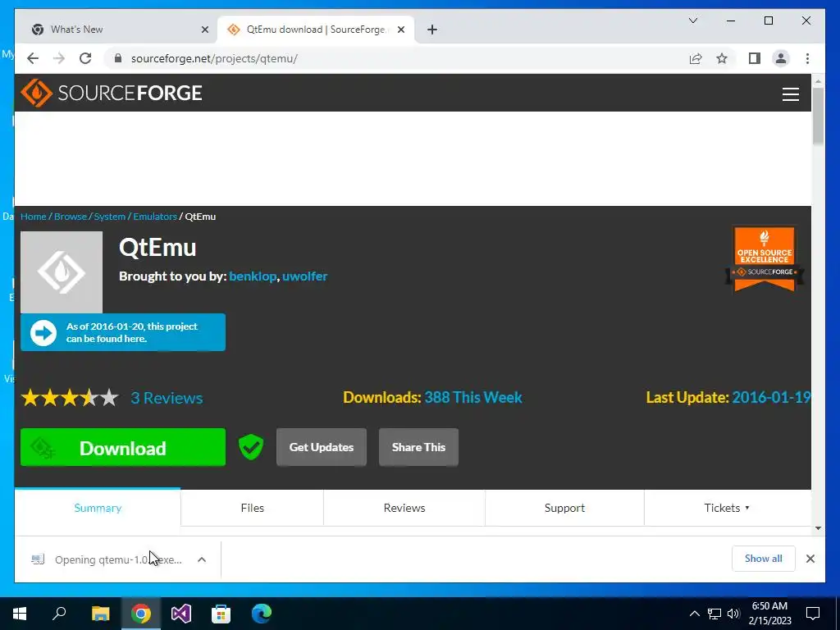Open a new tab with plus icon

[x=432, y=30]
